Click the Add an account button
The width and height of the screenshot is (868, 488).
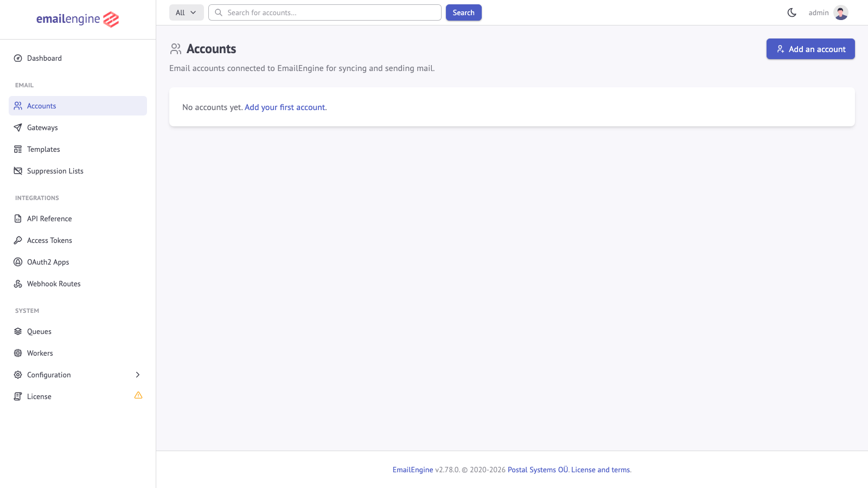(x=810, y=49)
